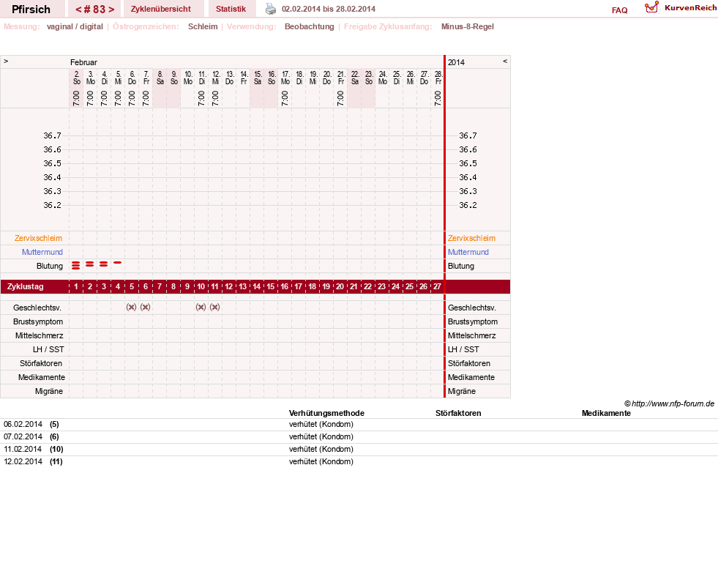This screenshot has height=588, width=718.
Task: Click the left Geschlechtsv. row label
Action: (37, 308)
